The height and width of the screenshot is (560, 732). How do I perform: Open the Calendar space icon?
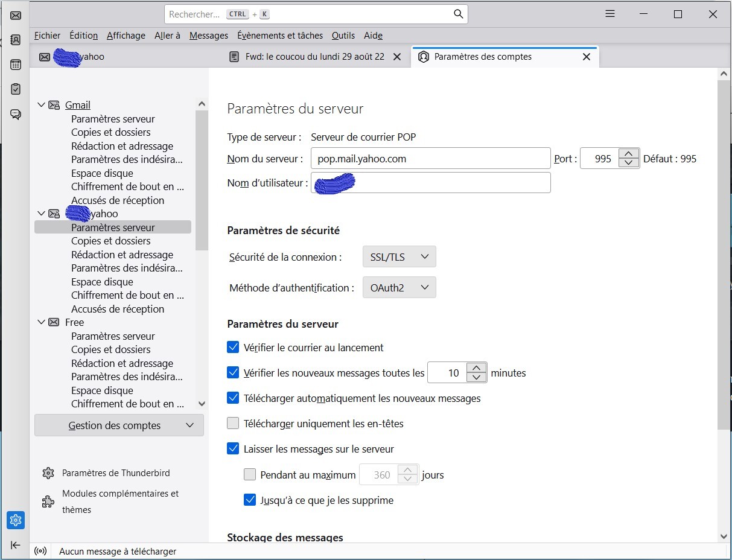click(x=16, y=65)
